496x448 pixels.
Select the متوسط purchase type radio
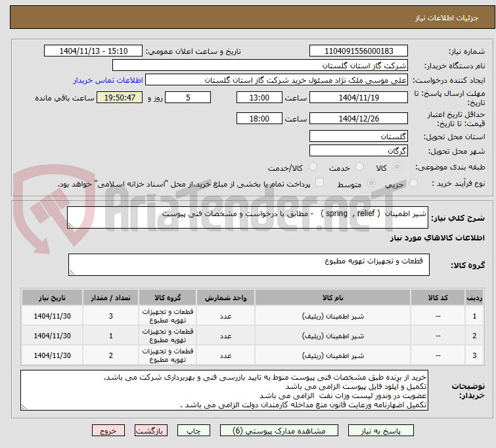(371, 183)
